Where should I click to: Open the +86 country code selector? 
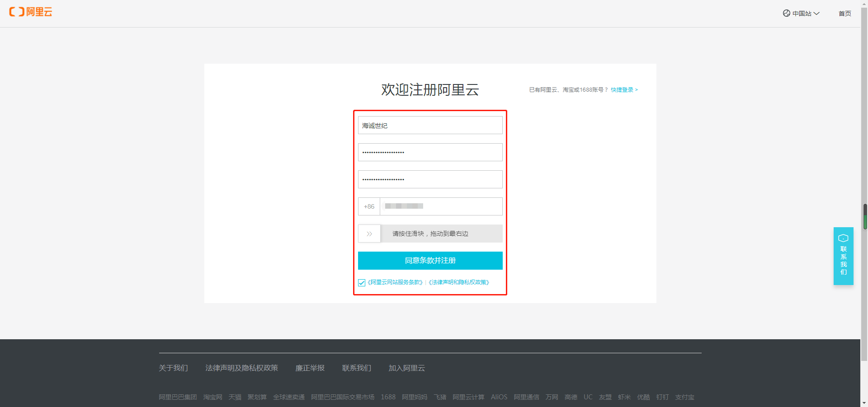click(x=369, y=206)
